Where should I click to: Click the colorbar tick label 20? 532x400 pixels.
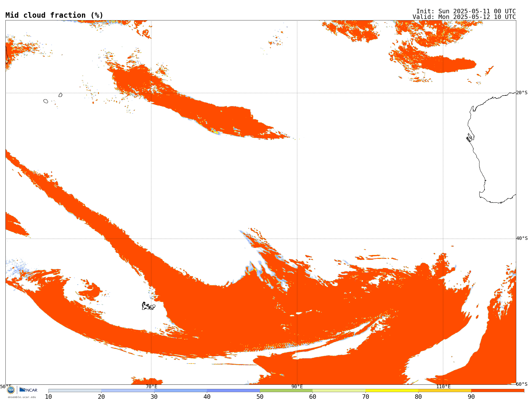coord(101,397)
